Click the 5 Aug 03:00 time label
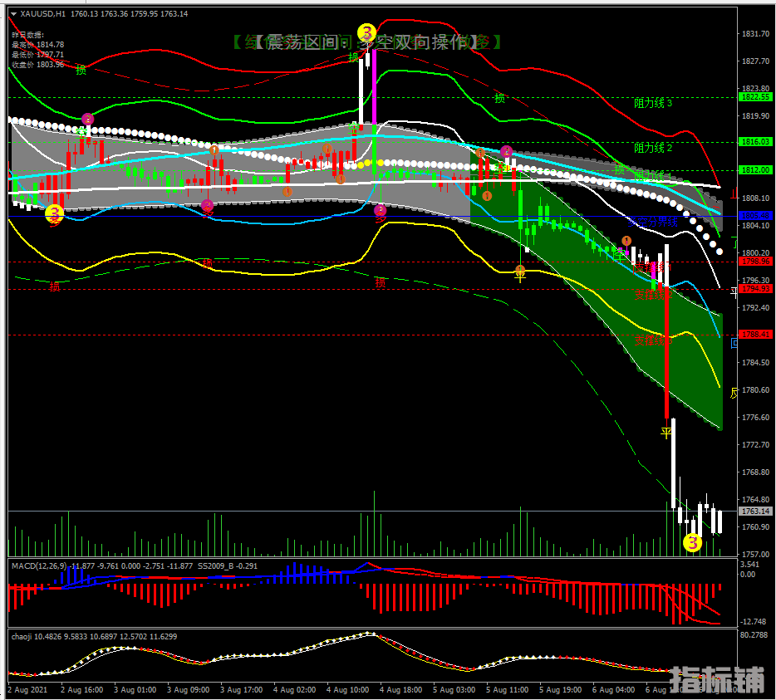776x700 pixels. (x=454, y=689)
